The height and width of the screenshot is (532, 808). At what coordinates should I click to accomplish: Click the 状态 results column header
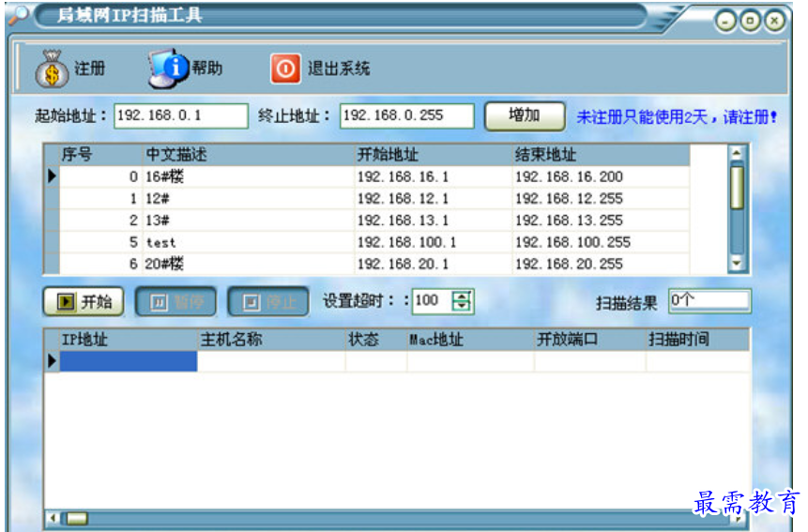click(x=376, y=340)
